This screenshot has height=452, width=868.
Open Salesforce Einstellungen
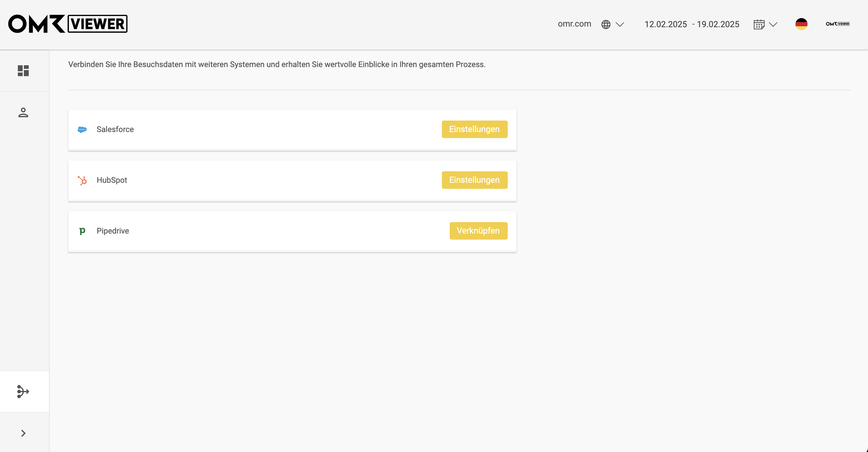[x=474, y=129]
